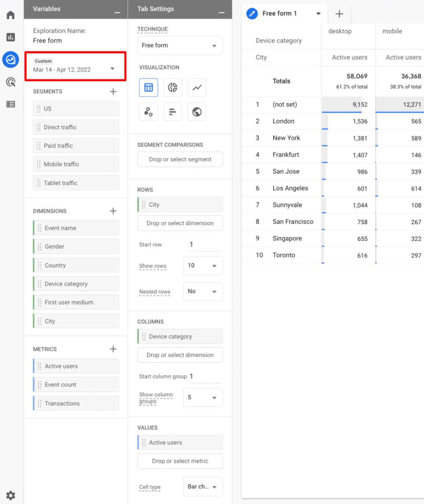The width and height of the screenshot is (424, 504).
Task: Click the Start row input field
Action: 204,245
